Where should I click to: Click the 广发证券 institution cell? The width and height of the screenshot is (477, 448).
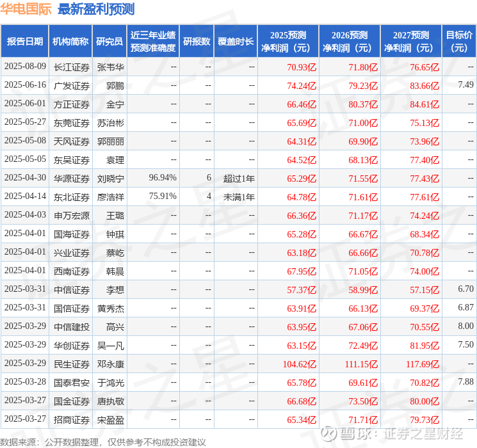72,86
